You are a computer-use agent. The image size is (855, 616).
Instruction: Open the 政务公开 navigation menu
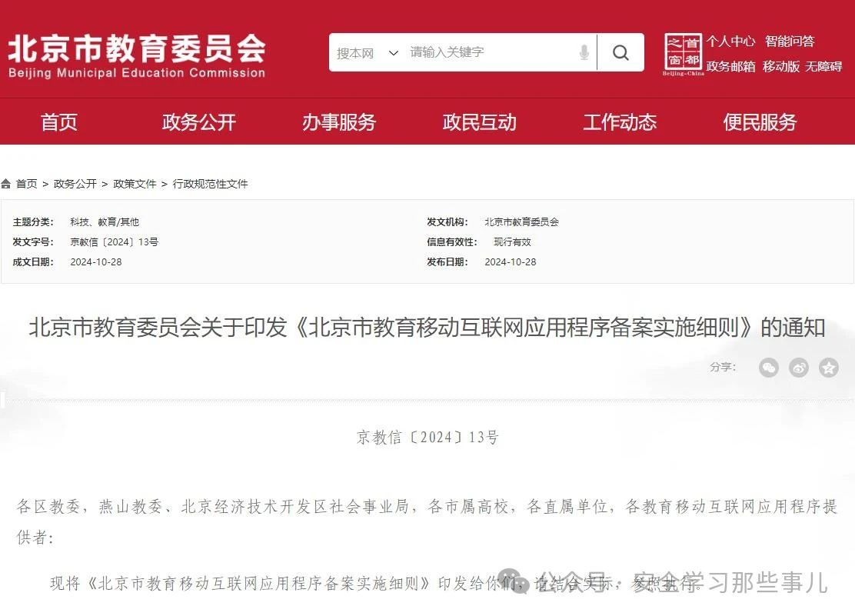pos(199,122)
